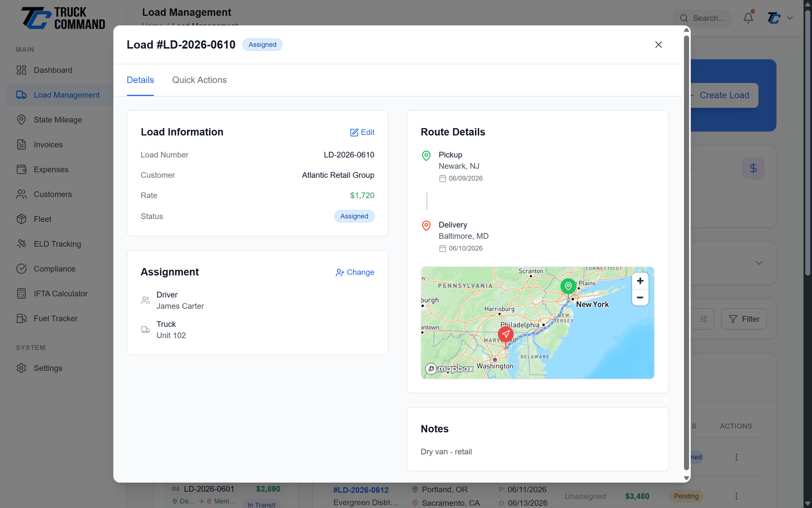Click truck Unit 102
The width and height of the screenshot is (812, 508).
171,335
